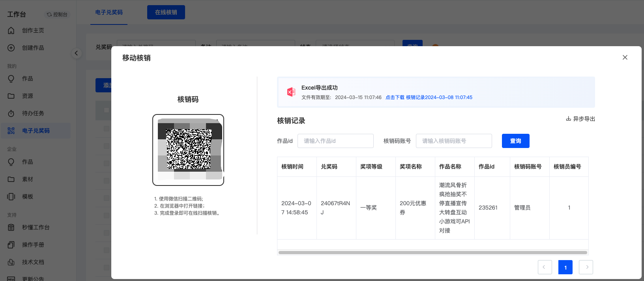Screen dimensions: 644x281
Task: Click the home icon beside 创作主页
Action: pyautogui.click(x=11, y=30)
